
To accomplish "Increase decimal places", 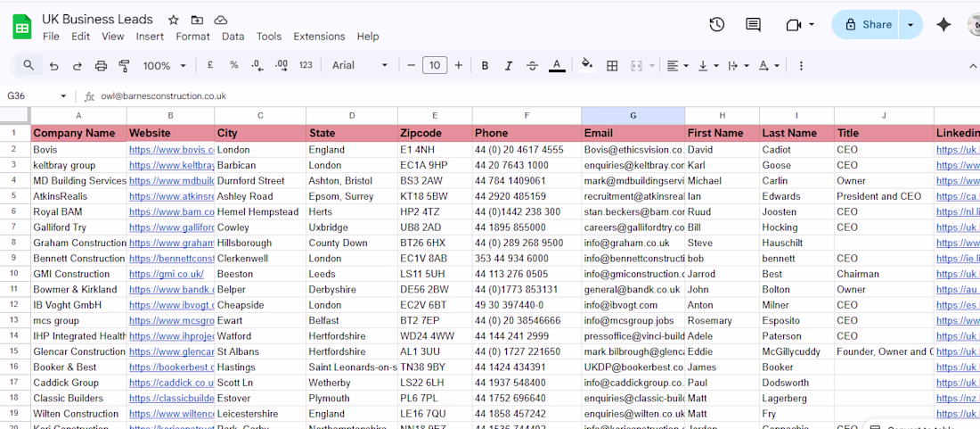I will pos(282,65).
